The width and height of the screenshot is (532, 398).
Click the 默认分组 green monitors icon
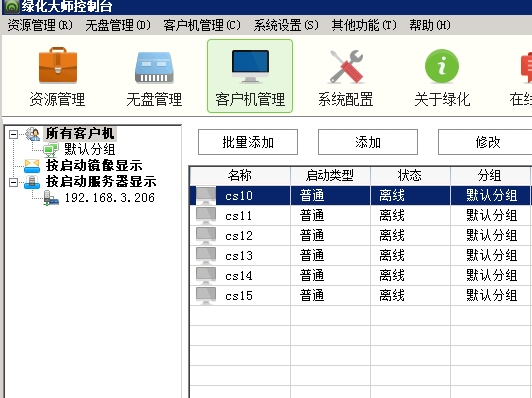coord(51,150)
